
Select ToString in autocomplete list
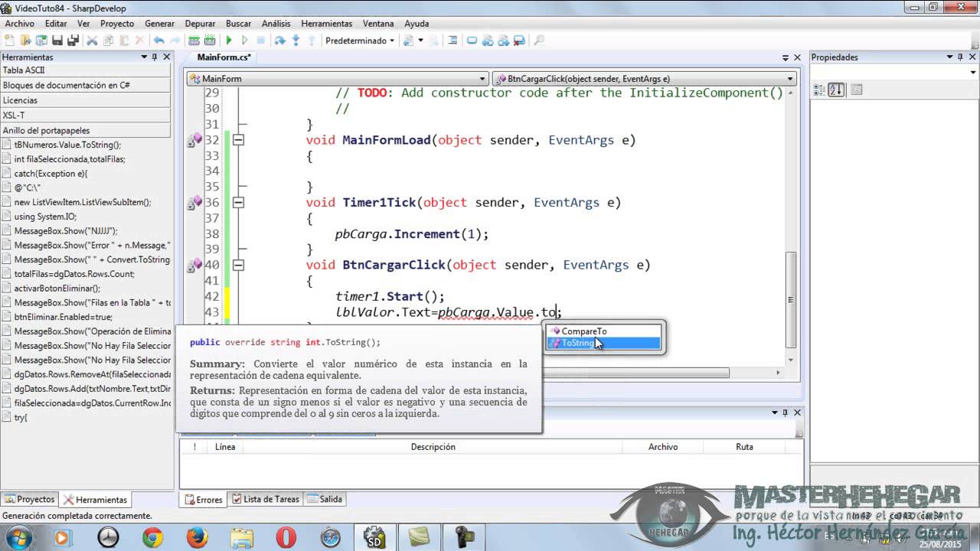point(604,344)
